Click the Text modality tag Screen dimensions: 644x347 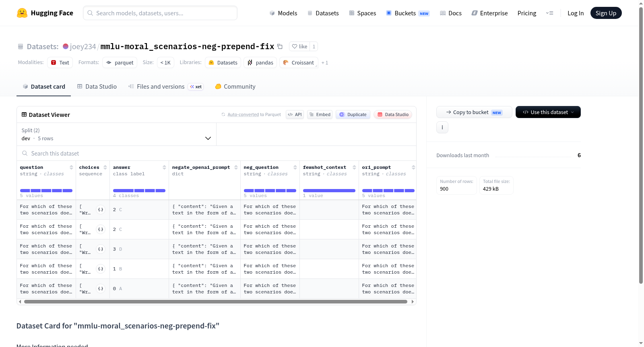[x=60, y=62]
